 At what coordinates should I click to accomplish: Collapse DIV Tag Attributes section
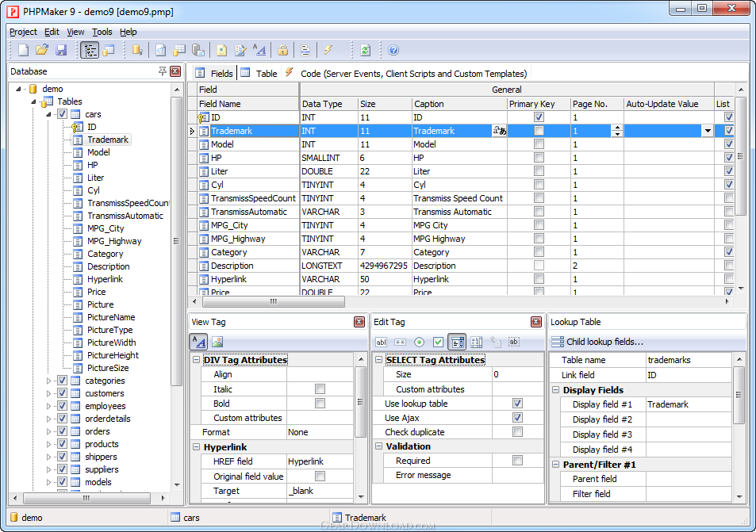(x=196, y=360)
